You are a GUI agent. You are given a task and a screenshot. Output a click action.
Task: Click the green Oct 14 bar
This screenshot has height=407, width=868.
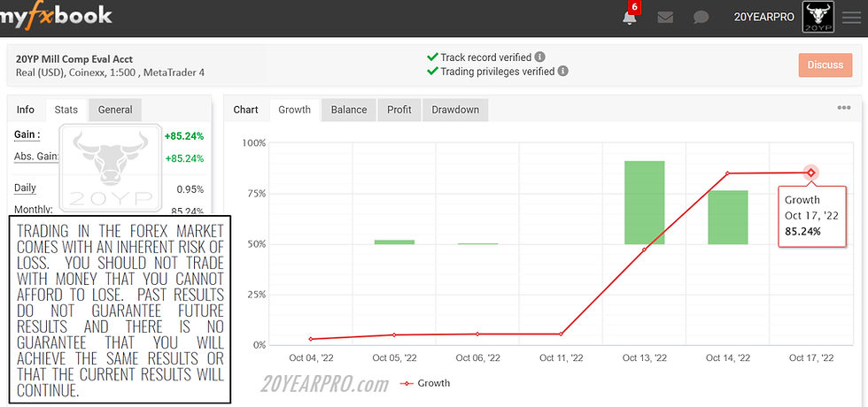(728, 218)
